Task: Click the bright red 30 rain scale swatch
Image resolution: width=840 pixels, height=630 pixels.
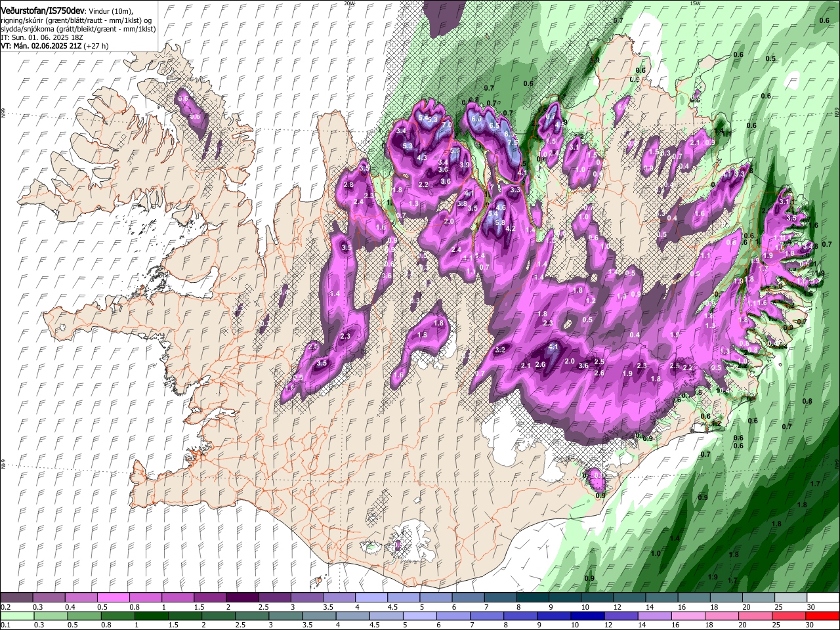Action: [x=823, y=616]
